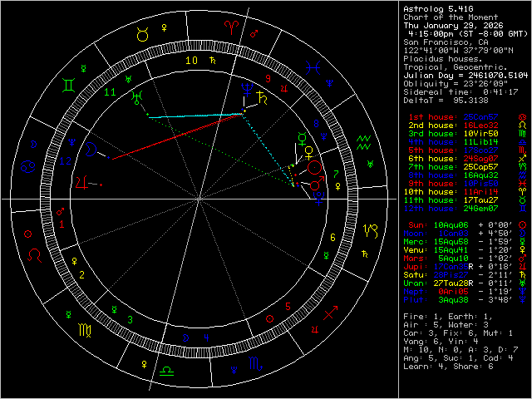Click the Sun position value '10Aqu06'

(451, 225)
